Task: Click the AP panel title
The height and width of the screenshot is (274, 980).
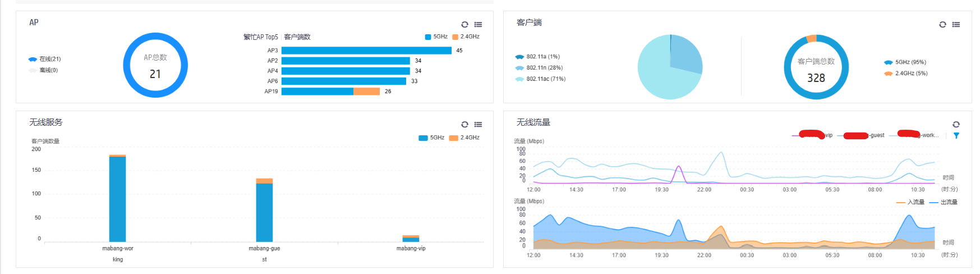Action: point(34,22)
